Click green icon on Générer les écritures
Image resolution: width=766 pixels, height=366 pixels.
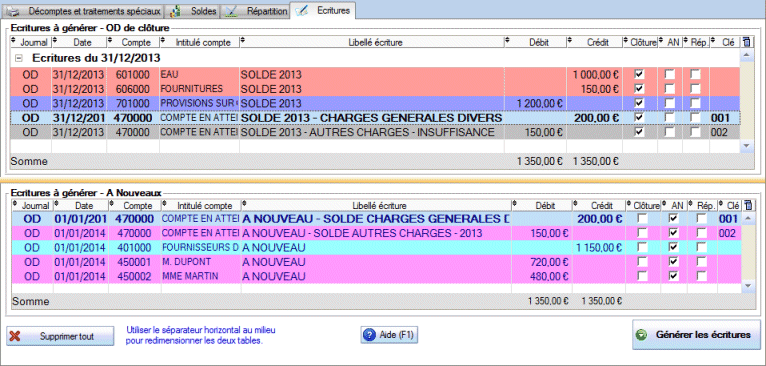pos(642,335)
